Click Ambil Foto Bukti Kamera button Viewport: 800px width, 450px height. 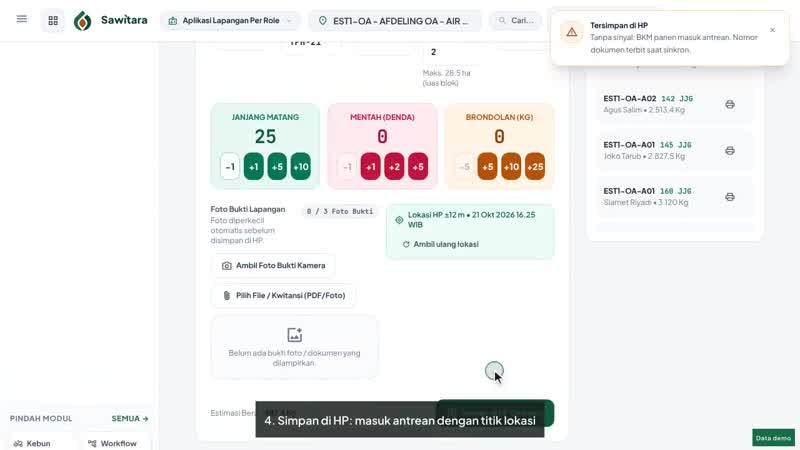tap(273, 266)
